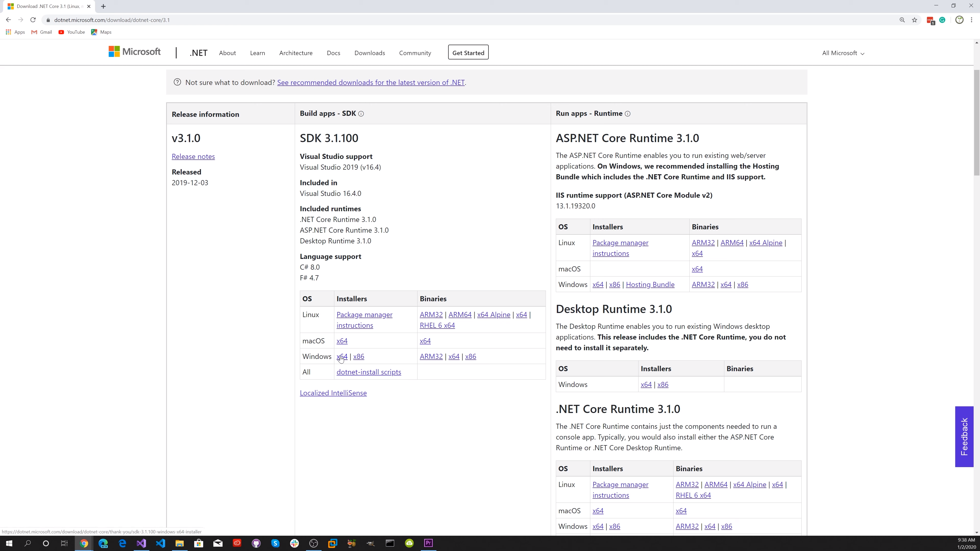The width and height of the screenshot is (980, 551).
Task: Click the info icon next to Run apps - Runtime
Action: pyautogui.click(x=628, y=114)
